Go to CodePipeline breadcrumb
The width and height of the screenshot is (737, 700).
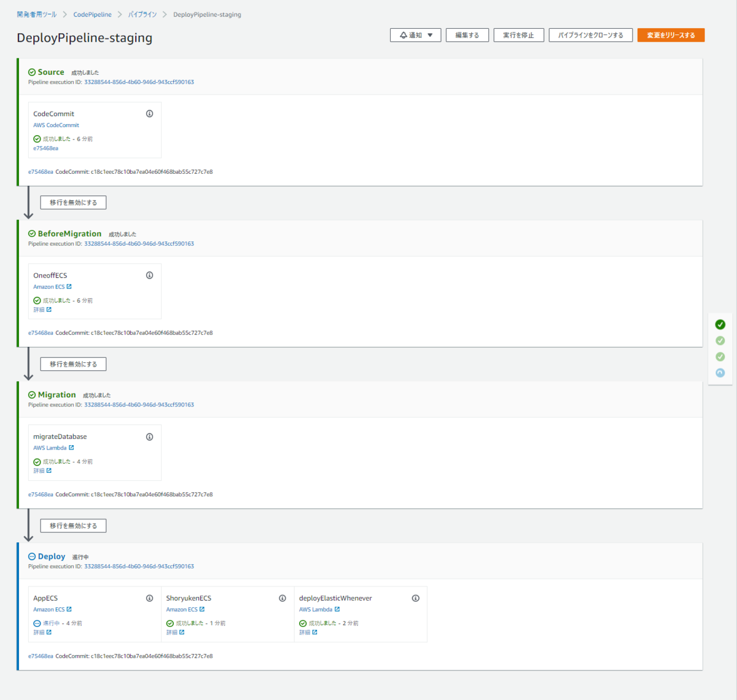tap(93, 14)
